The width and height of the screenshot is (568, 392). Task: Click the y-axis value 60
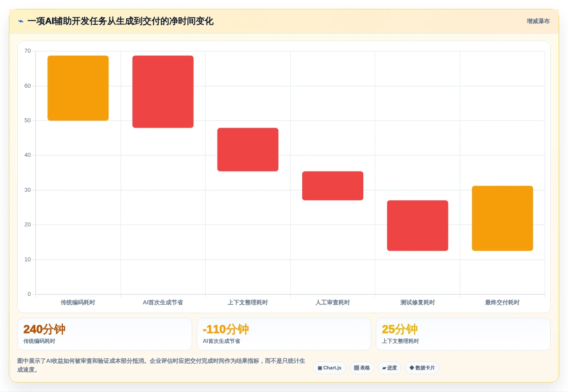pos(27,86)
